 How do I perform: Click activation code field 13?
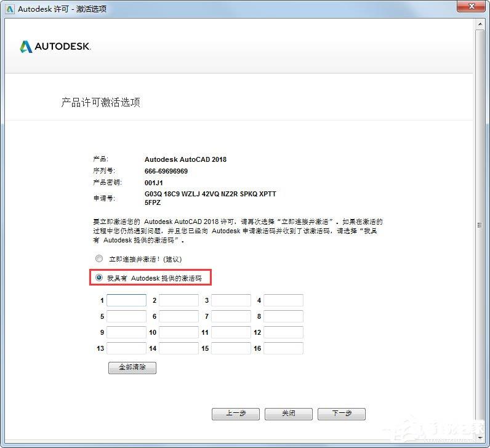tap(127, 348)
